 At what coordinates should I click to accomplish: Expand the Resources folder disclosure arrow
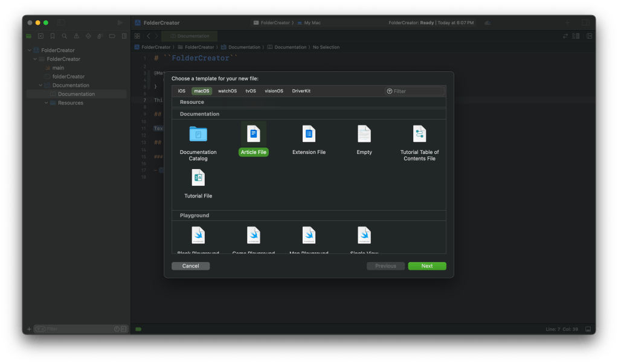coord(46,103)
